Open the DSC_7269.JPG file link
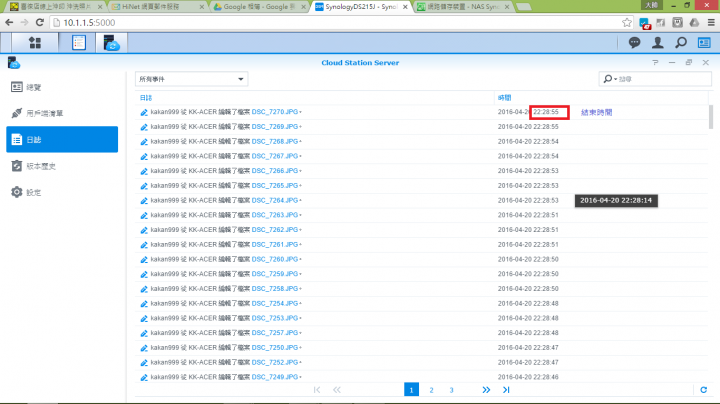720x404 pixels. [275, 127]
